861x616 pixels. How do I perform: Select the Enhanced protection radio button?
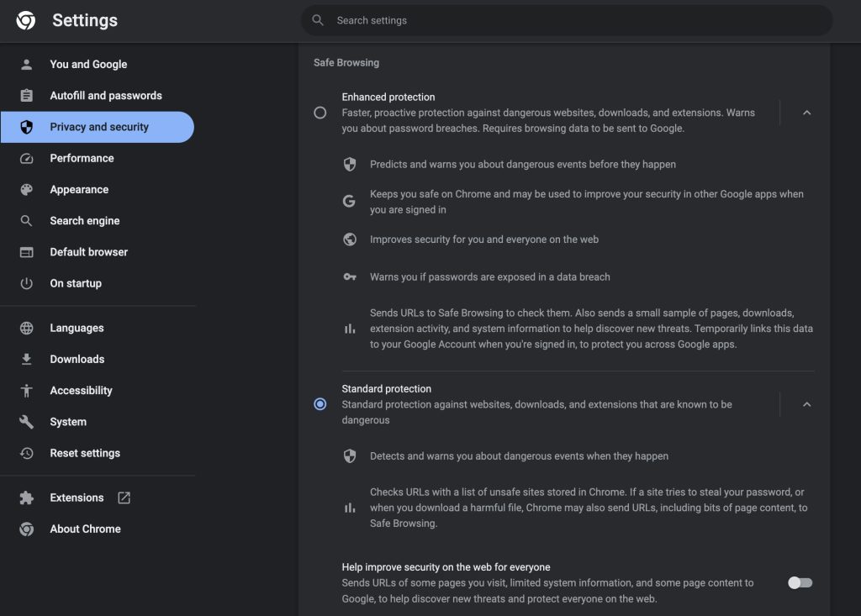(x=320, y=113)
